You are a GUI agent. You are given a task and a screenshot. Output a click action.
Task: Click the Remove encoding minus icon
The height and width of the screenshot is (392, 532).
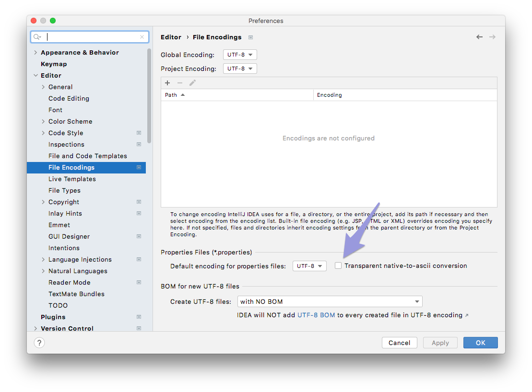[x=180, y=83]
